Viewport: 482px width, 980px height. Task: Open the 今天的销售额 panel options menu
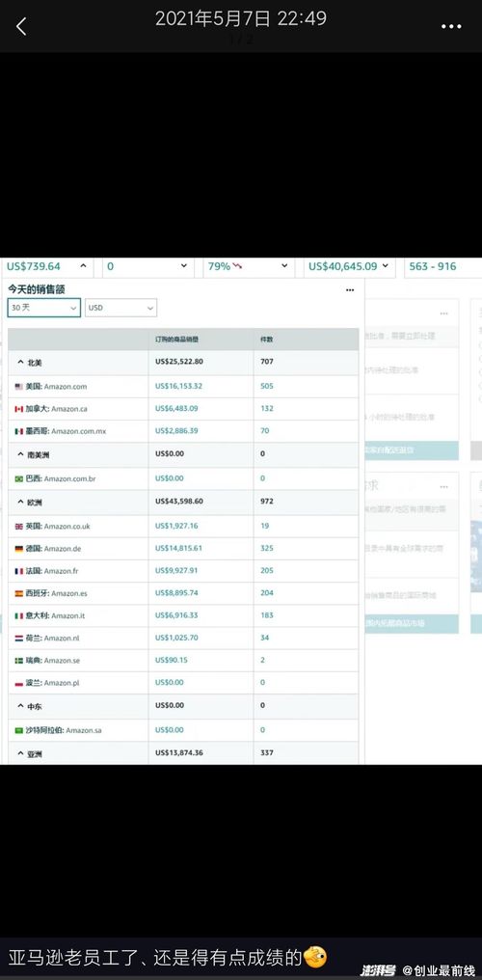(350, 289)
